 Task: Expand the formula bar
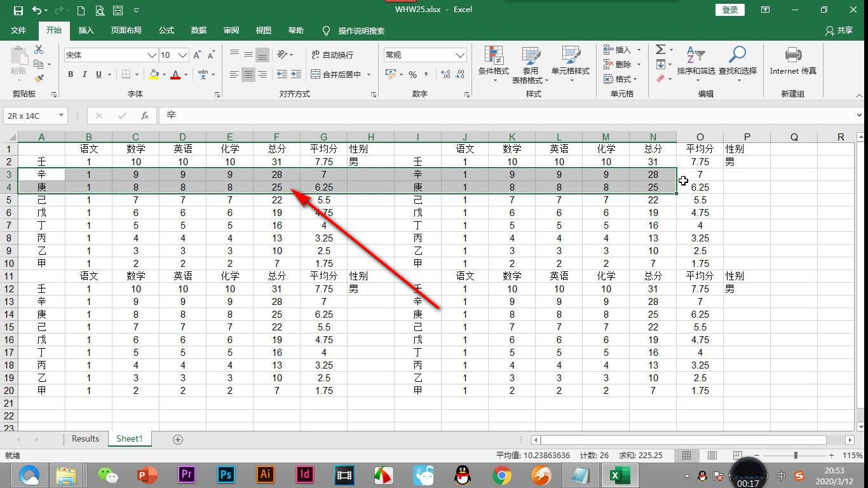(860, 116)
